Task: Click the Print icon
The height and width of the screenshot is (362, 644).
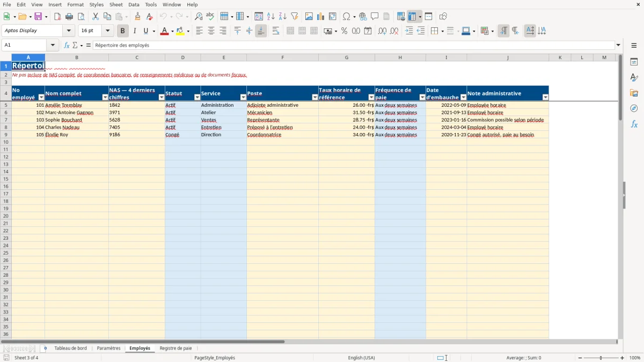Action: (x=69, y=17)
